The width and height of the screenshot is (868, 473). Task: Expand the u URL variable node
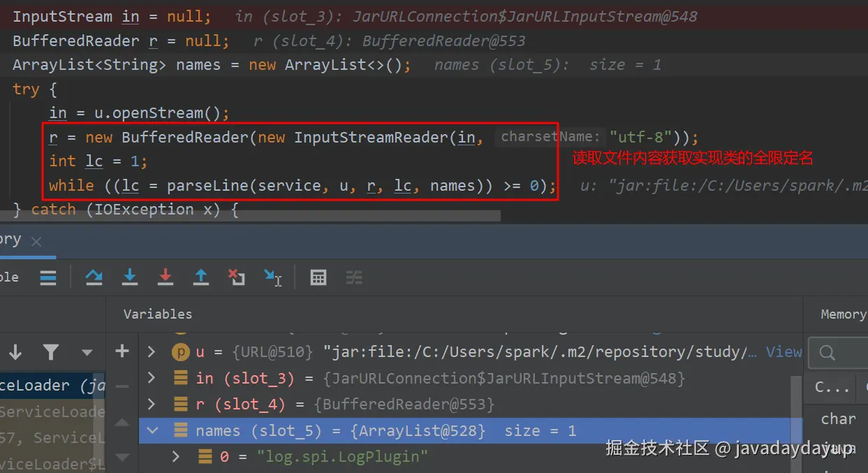tap(152, 352)
